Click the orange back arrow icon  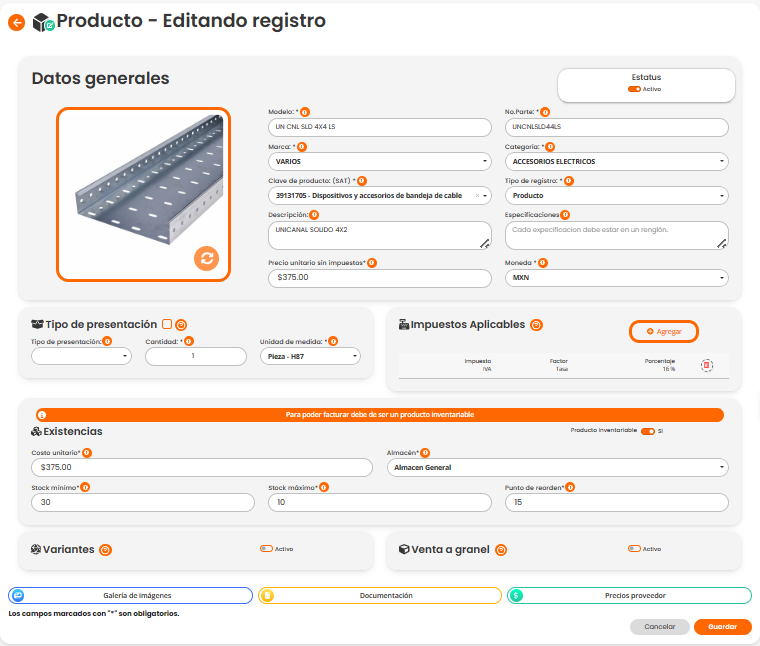16,22
